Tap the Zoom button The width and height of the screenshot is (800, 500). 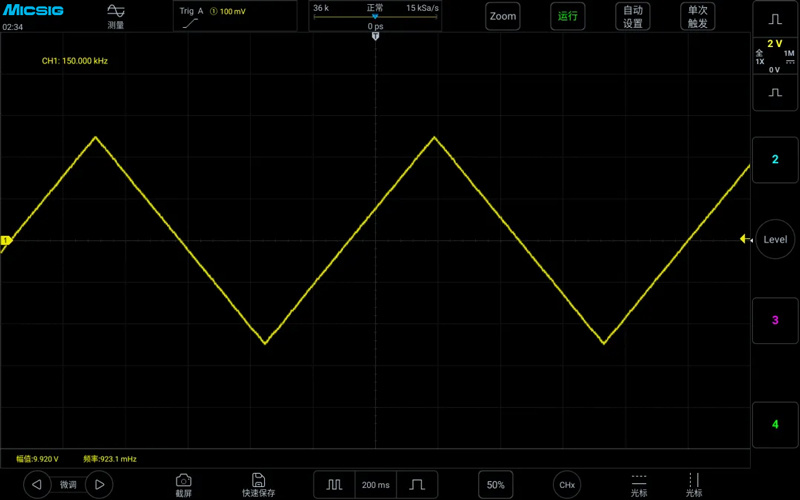tap(503, 16)
